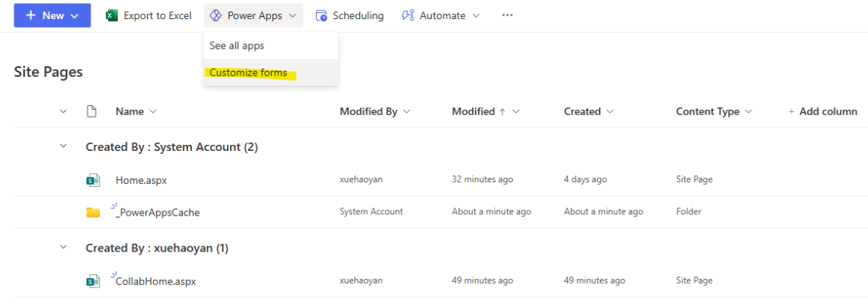Viewport: 868px width, 308px height.
Task: Click the Folder content type cell
Action: [x=688, y=212]
